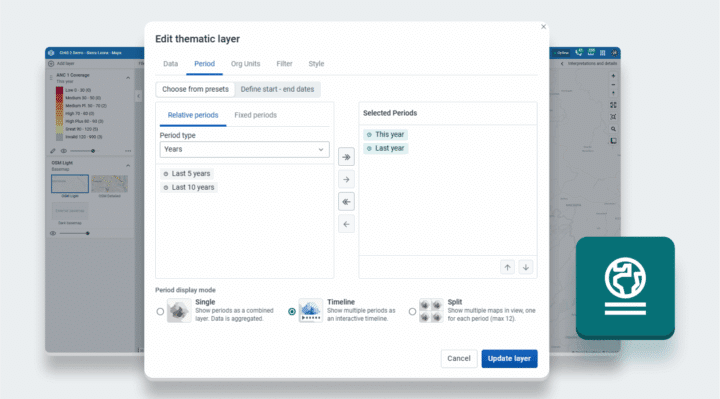Switch to the Fixed periods tab
720x399 pixels.
click(x=255, y=115)
